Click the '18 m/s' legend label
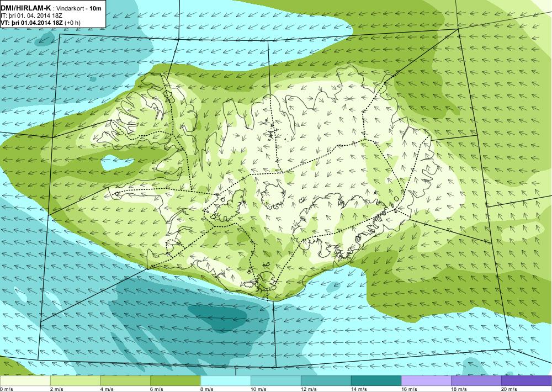Image resolution: width=552 pixels, height=392 pixels. coord(459,389)
